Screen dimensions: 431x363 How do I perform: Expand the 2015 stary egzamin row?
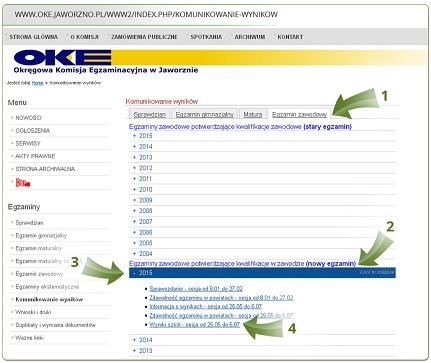point(262,136)
